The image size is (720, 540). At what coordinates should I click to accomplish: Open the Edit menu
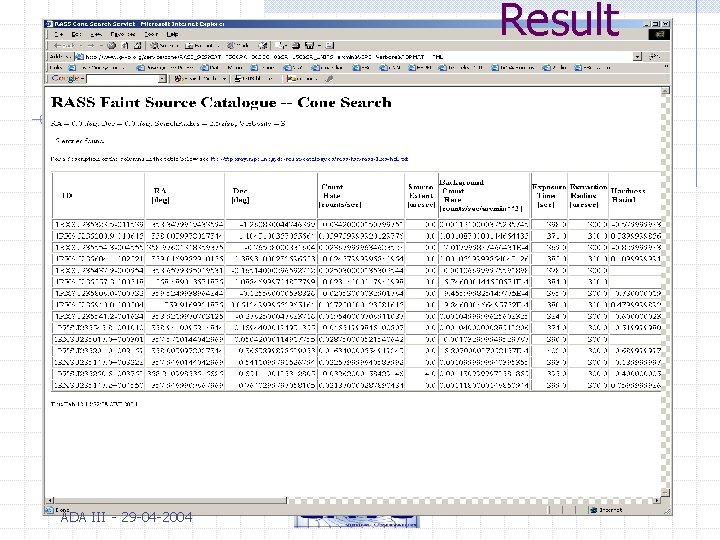76,34
